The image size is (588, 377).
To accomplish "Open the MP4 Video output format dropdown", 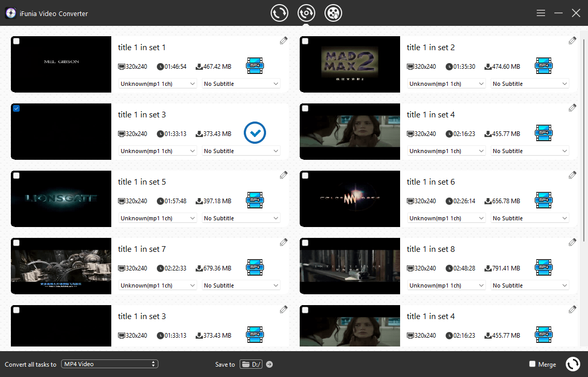I will [x=110, y=364].
